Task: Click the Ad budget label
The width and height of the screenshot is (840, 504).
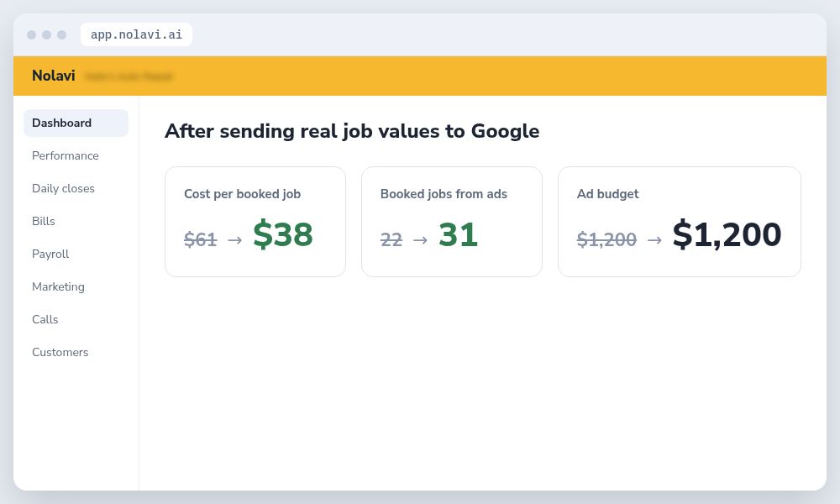Action: (607, 194)
